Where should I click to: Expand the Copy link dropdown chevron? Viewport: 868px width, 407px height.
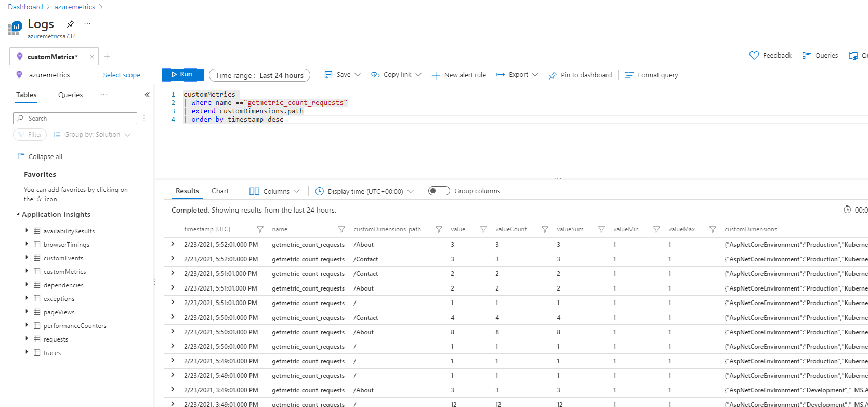(x=418, y=75)
